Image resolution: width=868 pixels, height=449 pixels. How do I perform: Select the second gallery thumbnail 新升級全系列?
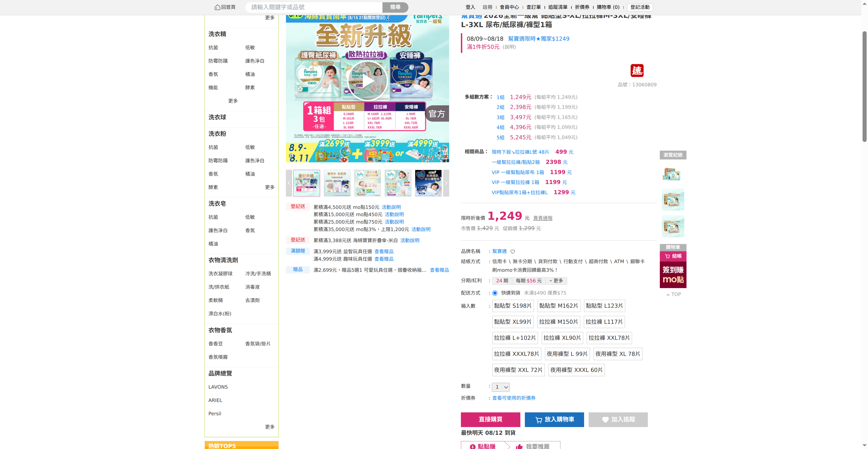[x=337, y=183]
